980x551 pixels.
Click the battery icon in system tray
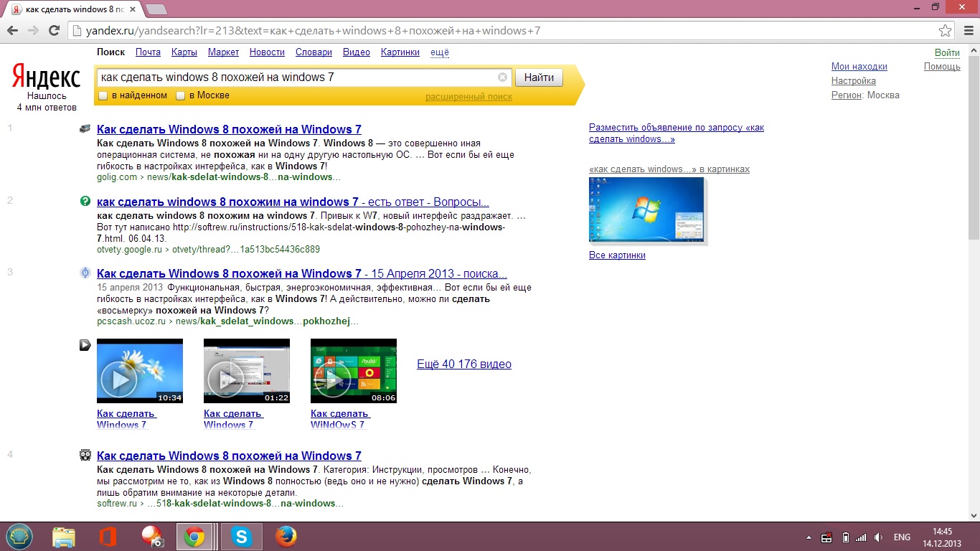pyautogui.click(x=845, y=537)
